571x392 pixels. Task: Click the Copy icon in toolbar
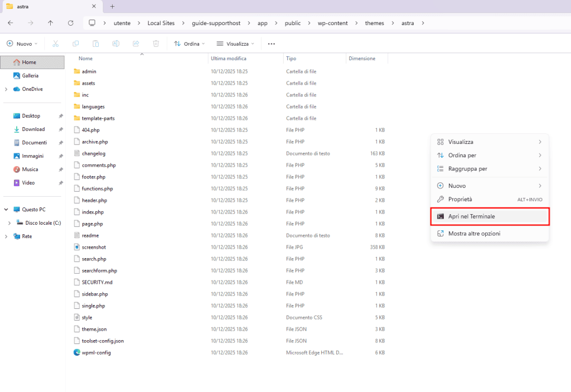coord(75,43)
